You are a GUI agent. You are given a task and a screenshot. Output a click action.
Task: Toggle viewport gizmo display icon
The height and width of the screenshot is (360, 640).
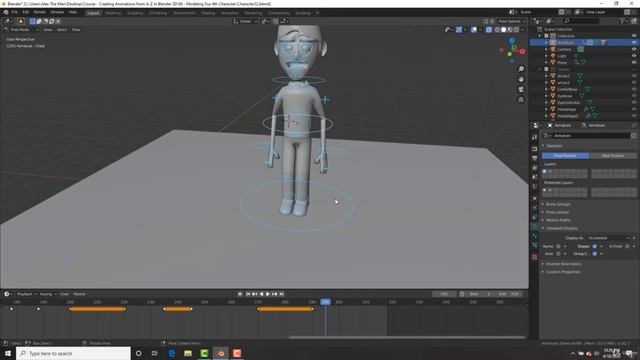[459, 30]
